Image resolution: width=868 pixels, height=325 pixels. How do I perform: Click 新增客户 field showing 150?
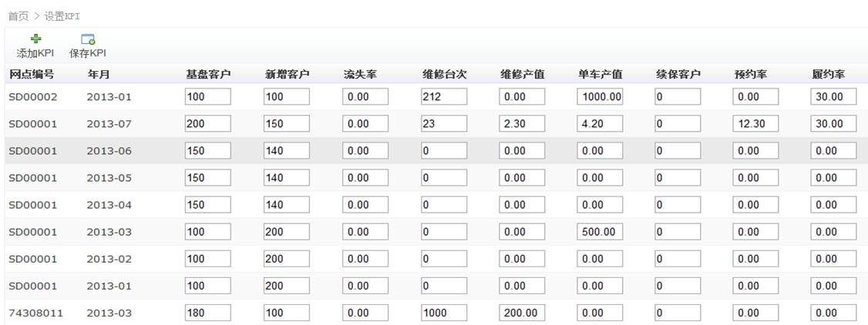(x=286, y=124)
